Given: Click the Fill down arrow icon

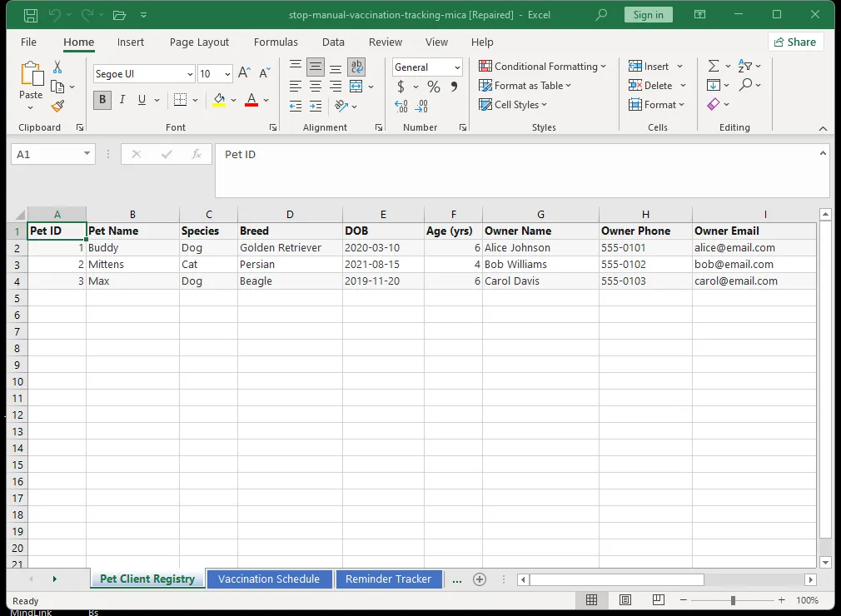Looking at the screenshot, I should click(714, 85).
